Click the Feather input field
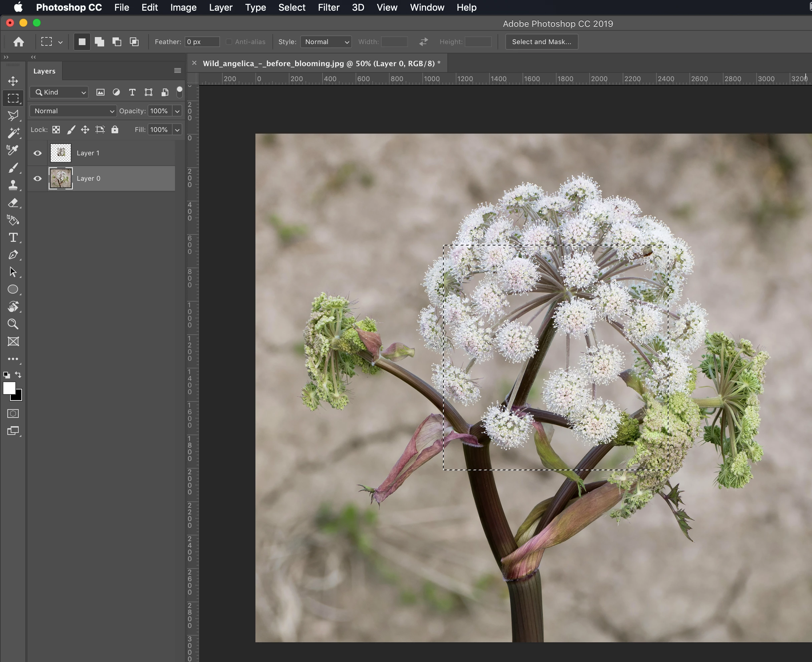This screenshot has height=662, width=812. 202,41
